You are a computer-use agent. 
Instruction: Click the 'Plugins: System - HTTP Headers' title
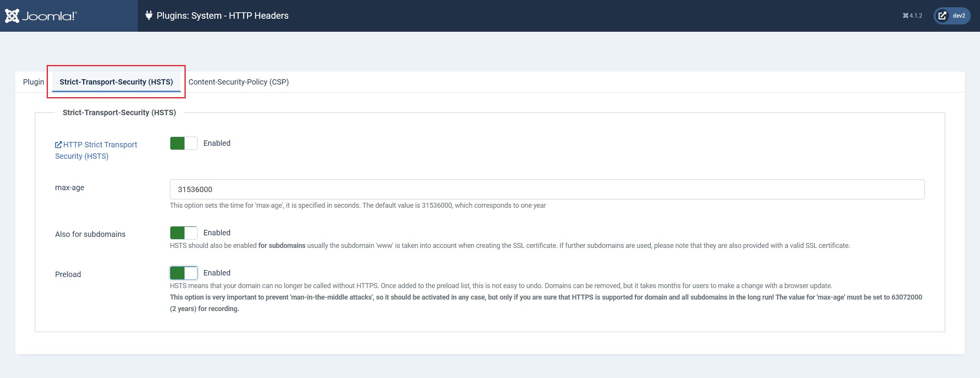[223, 15]
